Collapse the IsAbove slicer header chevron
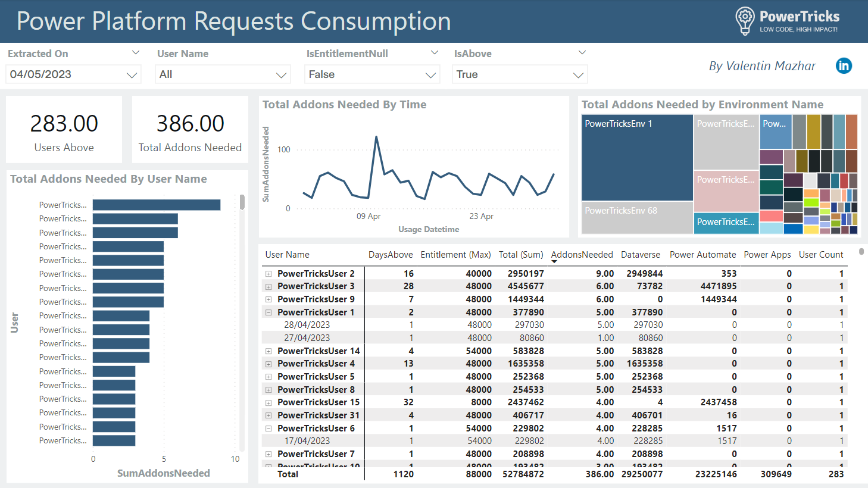The image size is (868, 488). click(x=582, y=53)
